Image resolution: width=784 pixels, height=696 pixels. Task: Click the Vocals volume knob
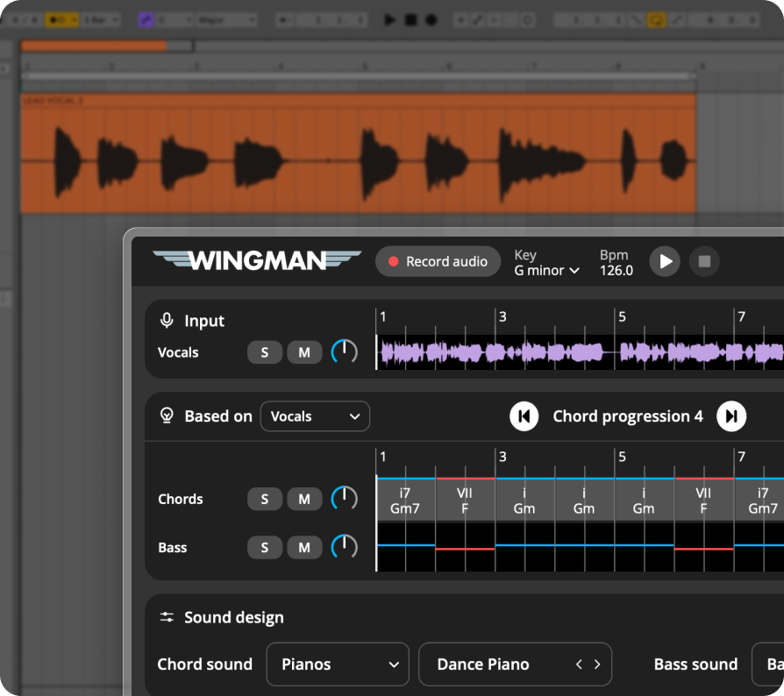(x=345, y=352)
